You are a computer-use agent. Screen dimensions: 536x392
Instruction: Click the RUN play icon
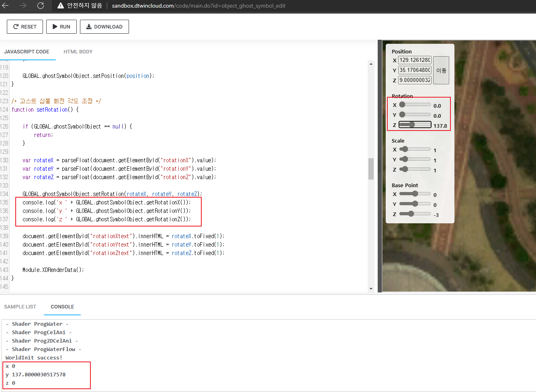54,27
